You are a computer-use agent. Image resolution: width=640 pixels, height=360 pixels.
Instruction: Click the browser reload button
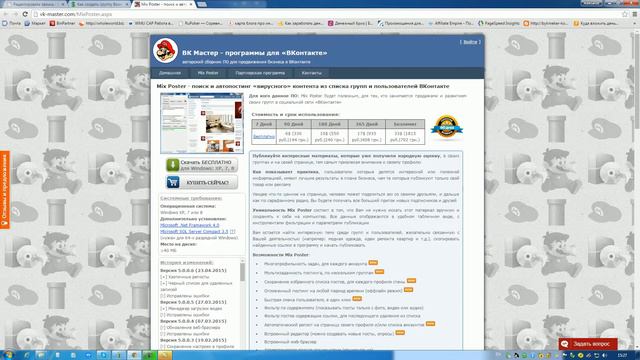coord(25,14)
